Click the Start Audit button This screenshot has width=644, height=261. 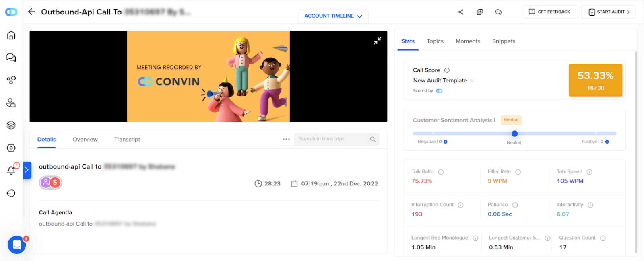coord(608,12)
